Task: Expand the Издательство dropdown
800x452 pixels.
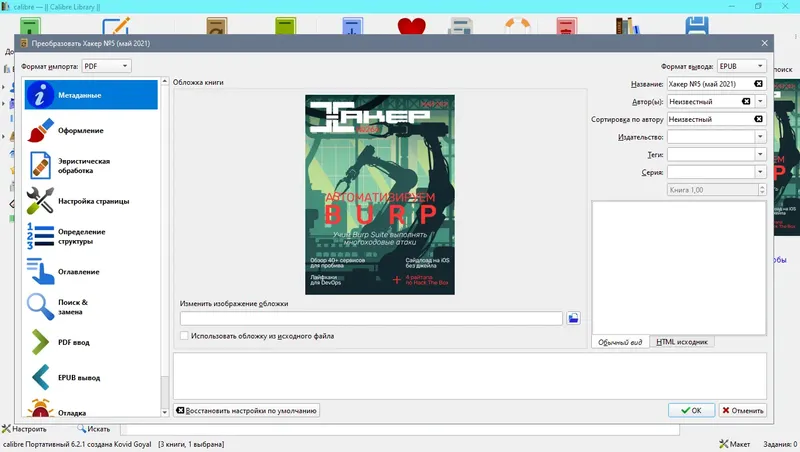Action: point(760,137)
